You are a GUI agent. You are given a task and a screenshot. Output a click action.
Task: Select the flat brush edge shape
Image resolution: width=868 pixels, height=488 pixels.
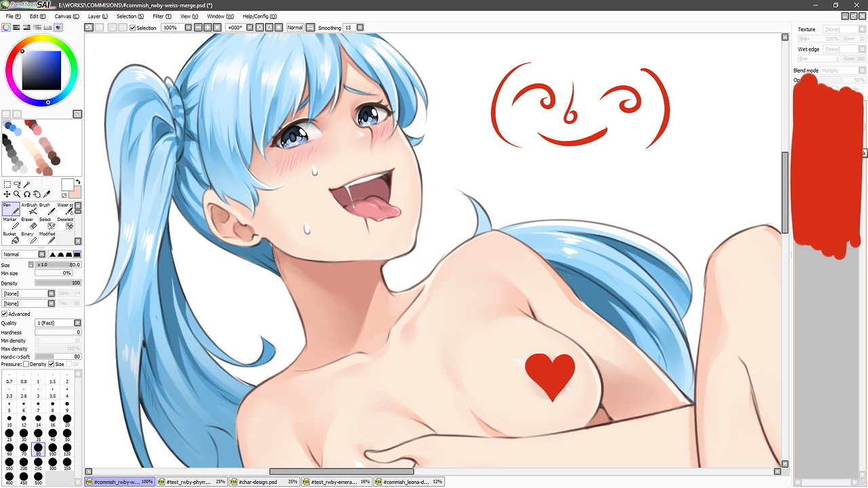(77, 254)
